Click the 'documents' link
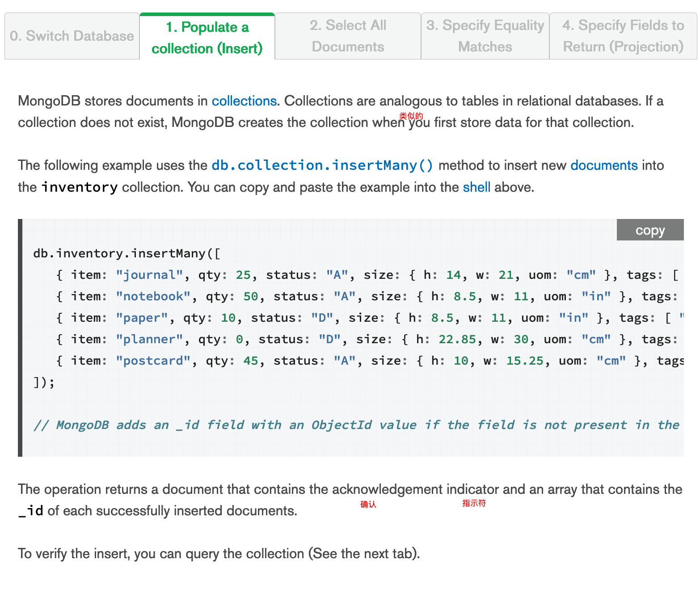This screenshot has width=700, height=589. [x=604, y=165]
